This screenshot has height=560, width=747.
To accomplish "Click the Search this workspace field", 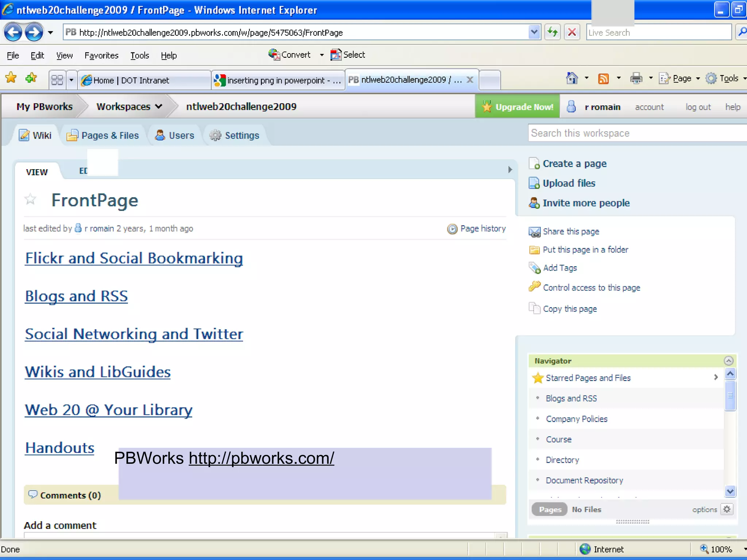I will (x=637, y=133).
